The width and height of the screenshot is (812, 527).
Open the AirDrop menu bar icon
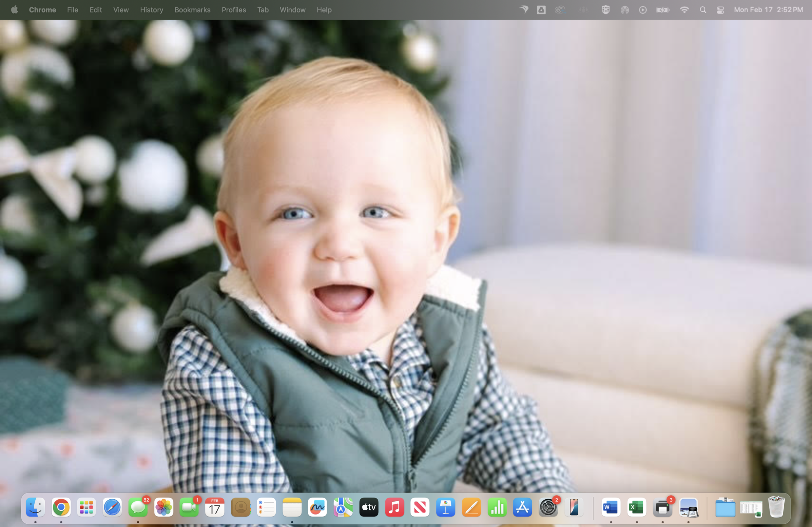(x=625, y=10)
